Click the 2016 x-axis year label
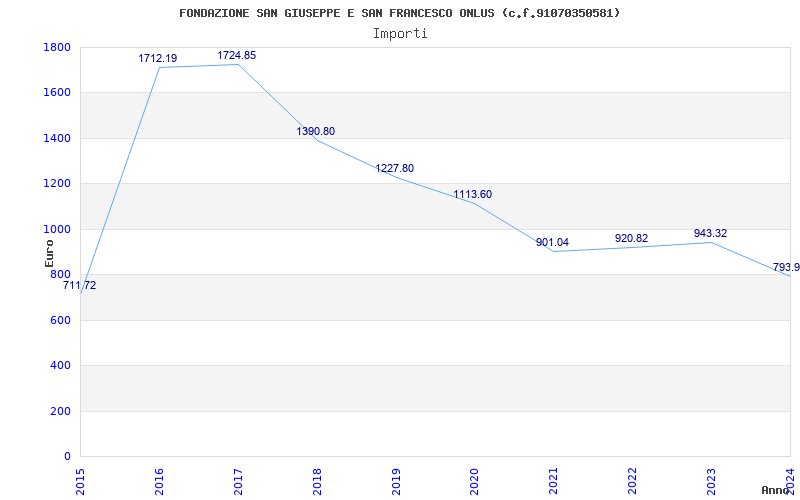 pos(159,482)
